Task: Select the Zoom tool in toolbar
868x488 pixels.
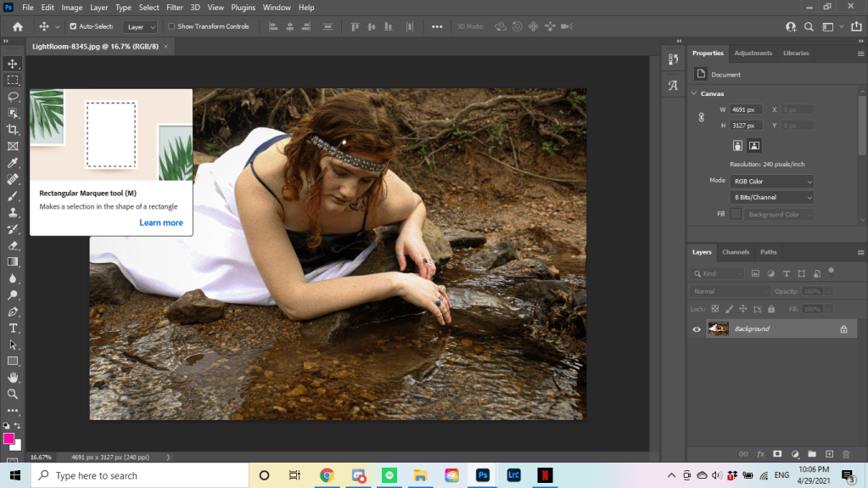Action: 13,394
